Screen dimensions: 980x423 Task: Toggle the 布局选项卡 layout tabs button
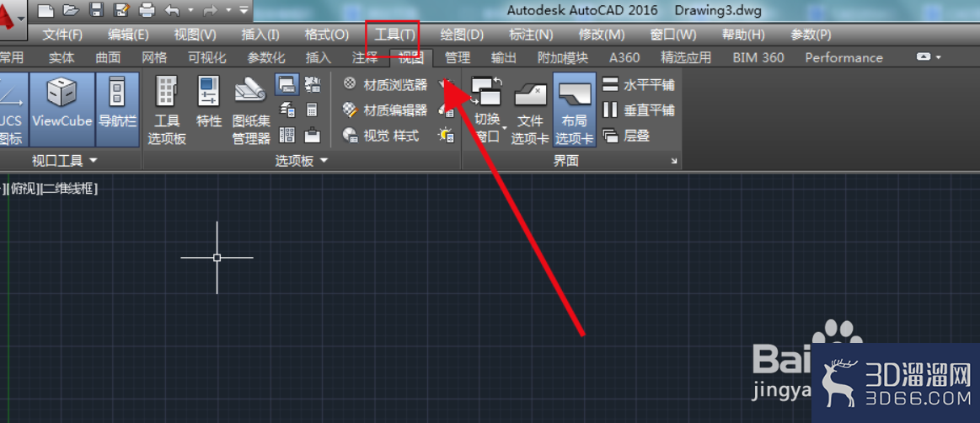click(x=575, y=110)
